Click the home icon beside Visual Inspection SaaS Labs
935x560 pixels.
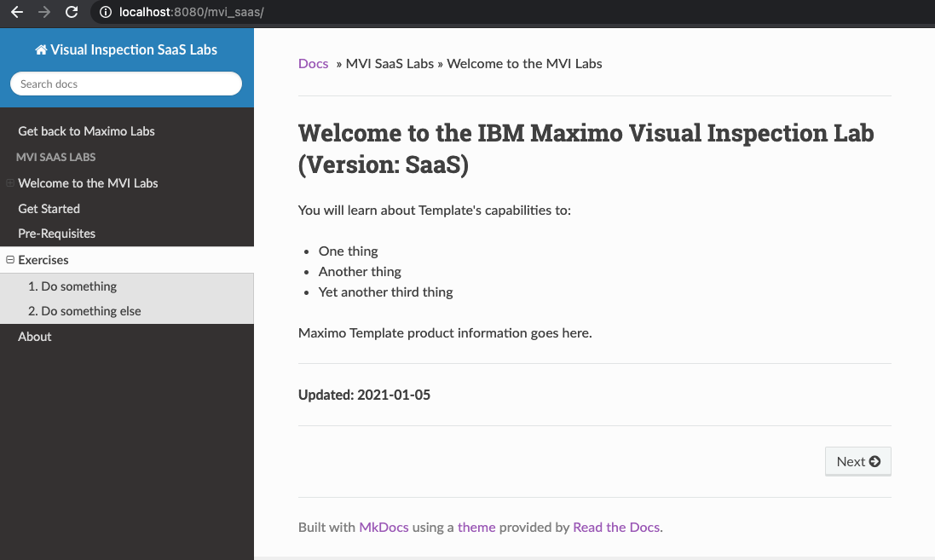click(x=40, y=49)
